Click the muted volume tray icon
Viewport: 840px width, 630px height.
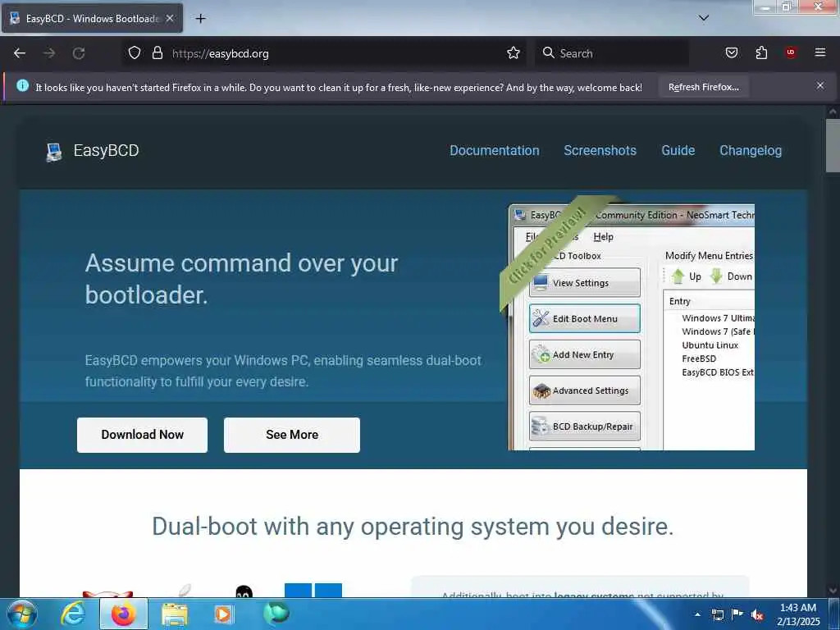757,614
